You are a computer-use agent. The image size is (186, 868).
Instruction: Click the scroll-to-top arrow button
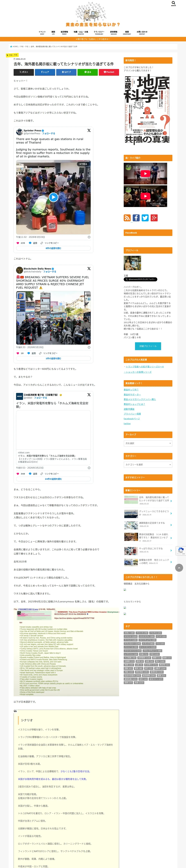click(179, 568)
